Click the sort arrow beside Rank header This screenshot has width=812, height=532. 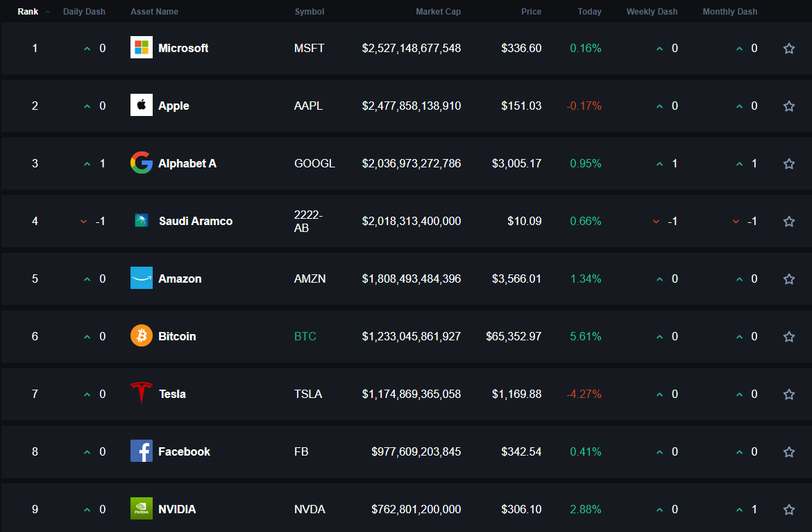[46, 11]
